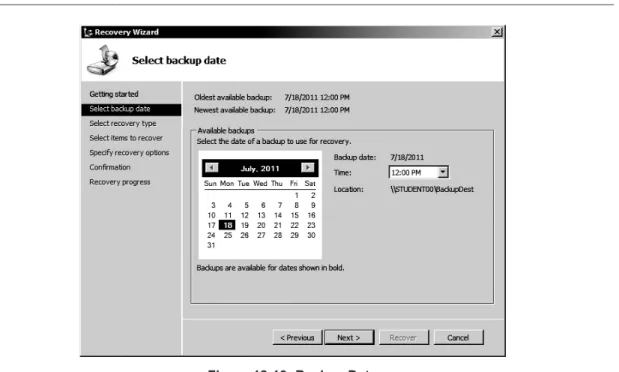Click the backup drive header icon
The image size is (619, 372).
pos(103,60)
